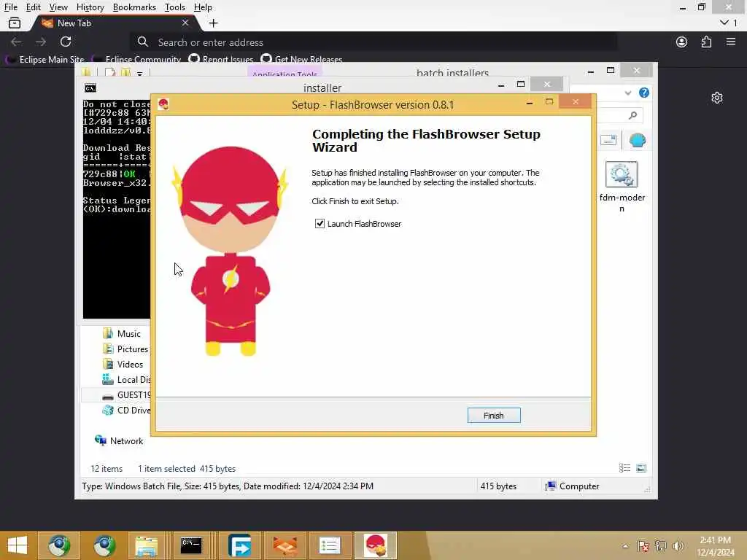
Task: Open blue arrow app taskbar icon
Action: click(240, 545)
